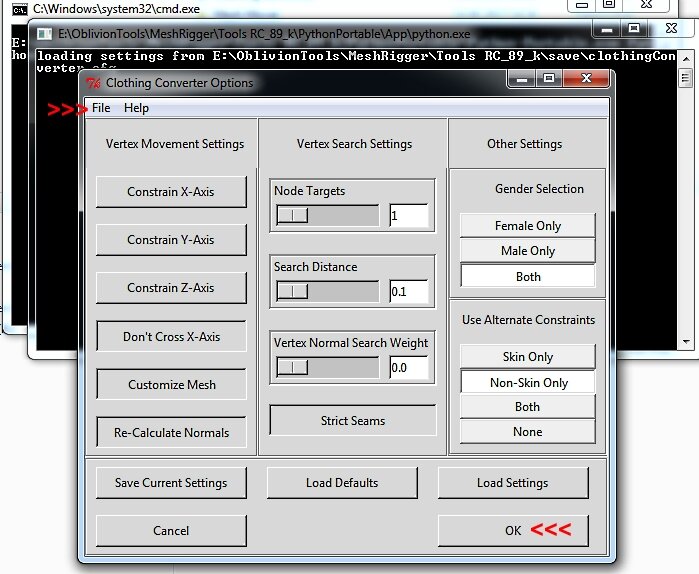Select Both under Use Alternate Constraints

click(x=528, y=406)
